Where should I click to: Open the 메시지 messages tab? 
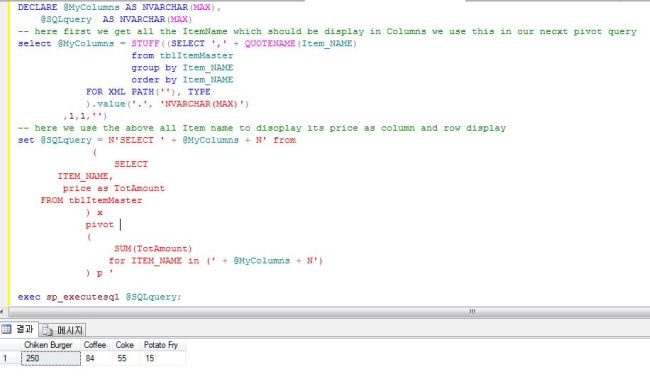(x=63, y=330)
